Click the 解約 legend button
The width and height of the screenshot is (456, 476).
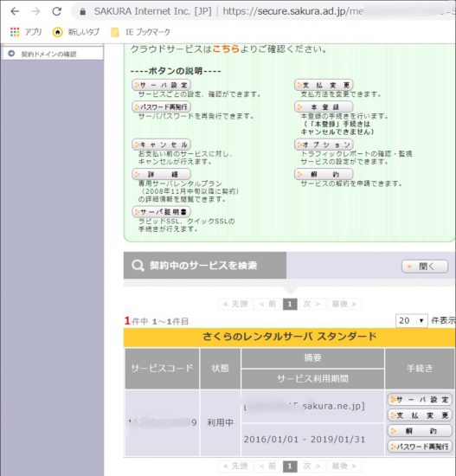(324, 174)
